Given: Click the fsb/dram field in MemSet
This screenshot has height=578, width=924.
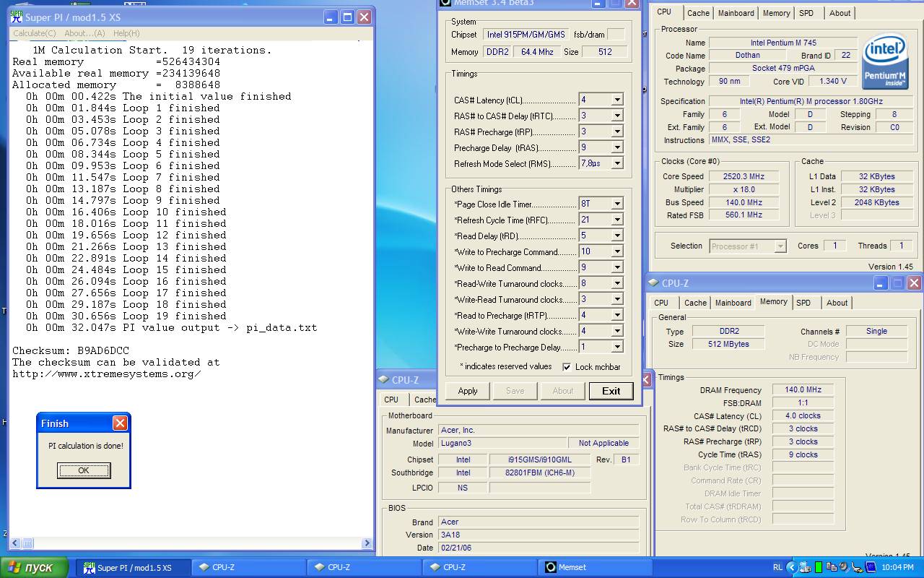Looking at the screenshot, I should (616, 35).
